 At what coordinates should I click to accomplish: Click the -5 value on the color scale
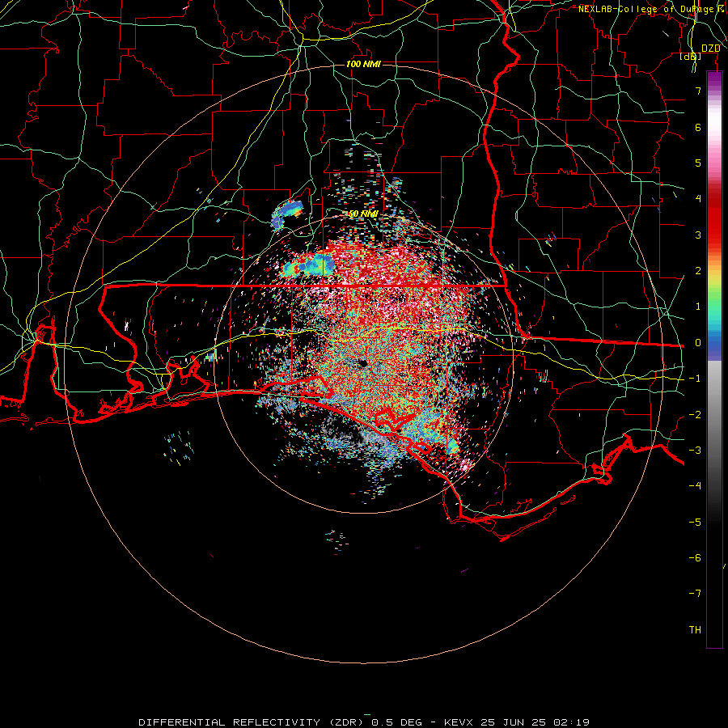click(x=695, y=523)
